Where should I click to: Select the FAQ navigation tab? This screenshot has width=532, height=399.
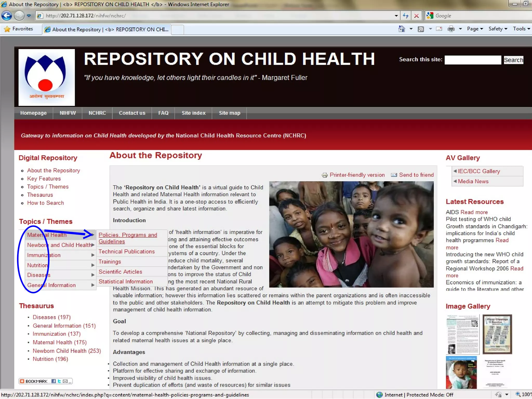(163, 113)
